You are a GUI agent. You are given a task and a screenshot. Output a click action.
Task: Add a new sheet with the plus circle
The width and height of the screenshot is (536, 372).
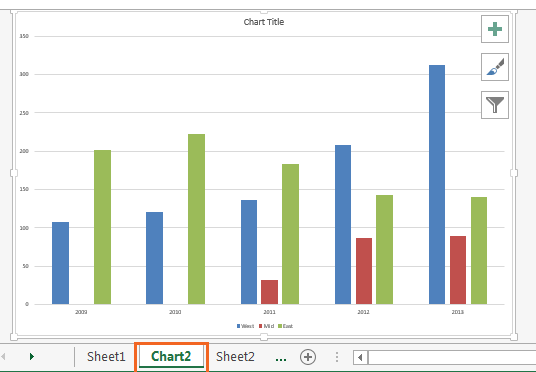(308, 357)
